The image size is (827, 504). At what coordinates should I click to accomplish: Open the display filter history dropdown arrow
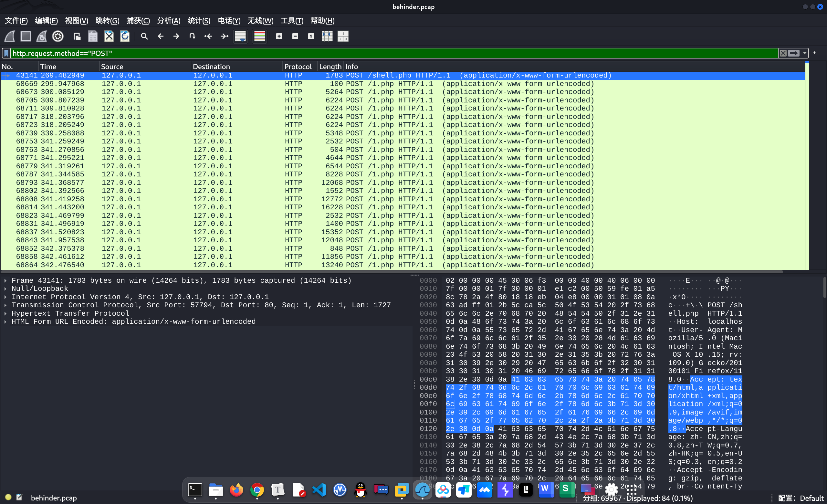click(804, 53)
